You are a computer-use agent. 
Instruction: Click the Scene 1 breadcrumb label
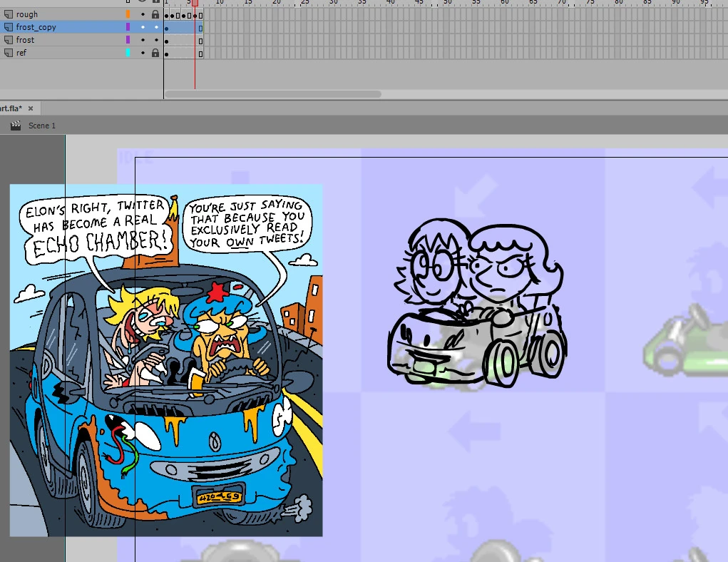tap(42, 126)
